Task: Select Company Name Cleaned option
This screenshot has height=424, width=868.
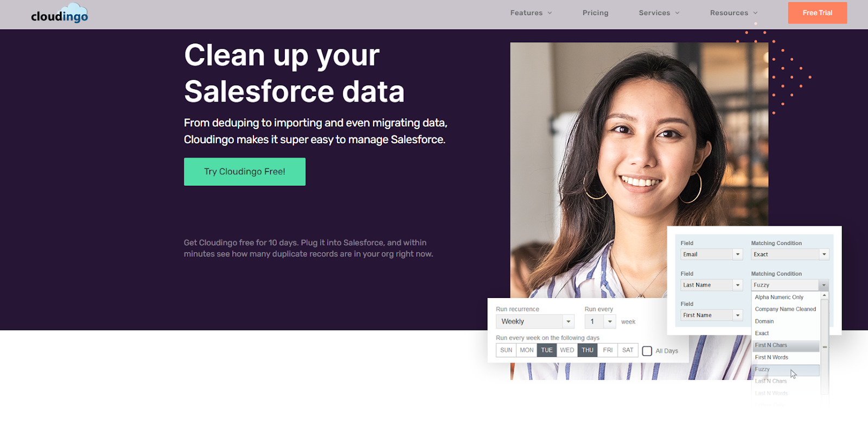Action: point(786,309)
